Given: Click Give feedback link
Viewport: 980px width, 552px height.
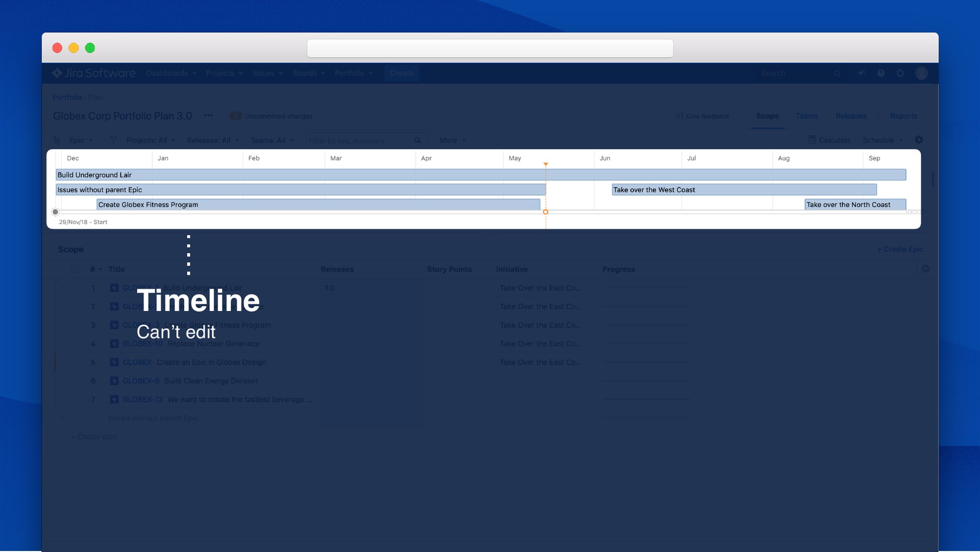Looking at the screenshot, I should pos(702,116).
